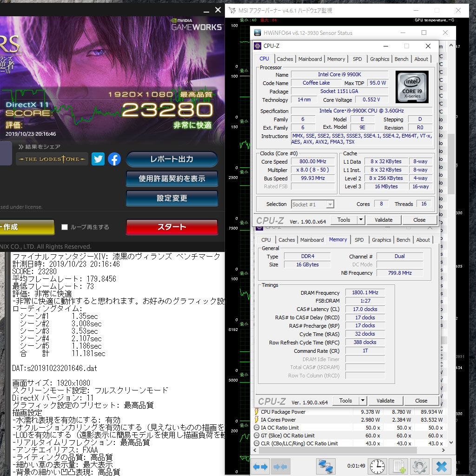This screenshot has height=476, width=476.
Task: Close HWiNFO sensors with blue X icon
Action: click(x=442, y=467)
